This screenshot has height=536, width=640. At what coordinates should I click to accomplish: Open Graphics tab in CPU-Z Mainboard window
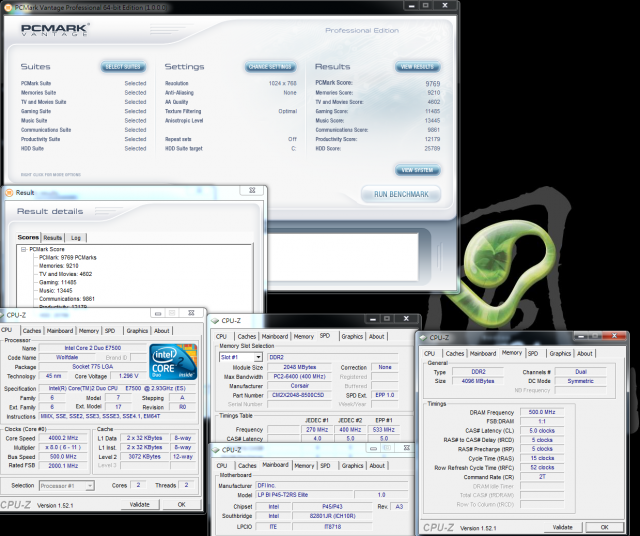pyautogui.click(x=353, y=465)
